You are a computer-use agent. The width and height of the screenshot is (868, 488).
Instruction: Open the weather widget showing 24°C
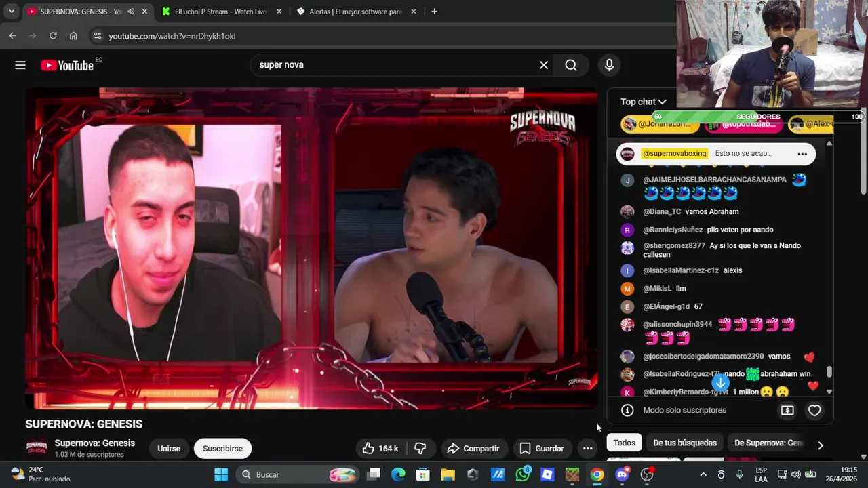tap(41, 474)
